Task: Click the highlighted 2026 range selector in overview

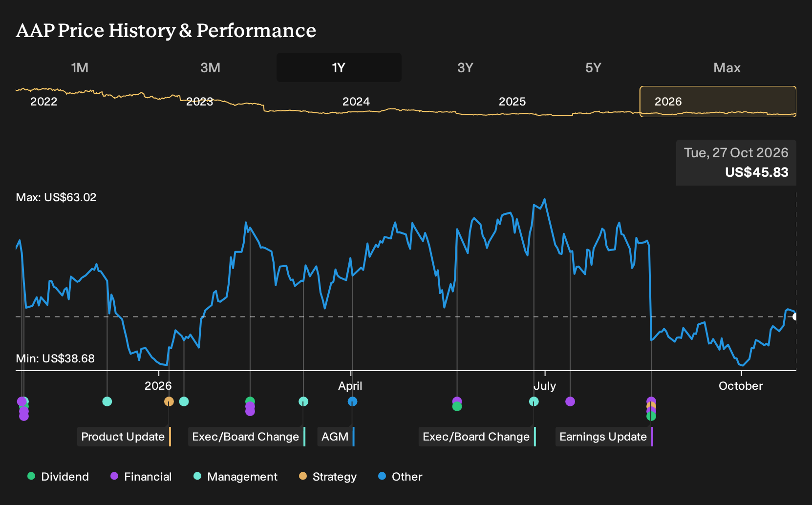Action: point(718,102)
